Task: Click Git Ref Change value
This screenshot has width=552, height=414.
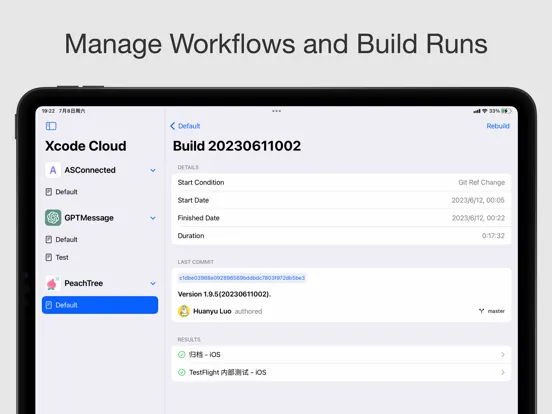Action: click(x=481, y=182)
